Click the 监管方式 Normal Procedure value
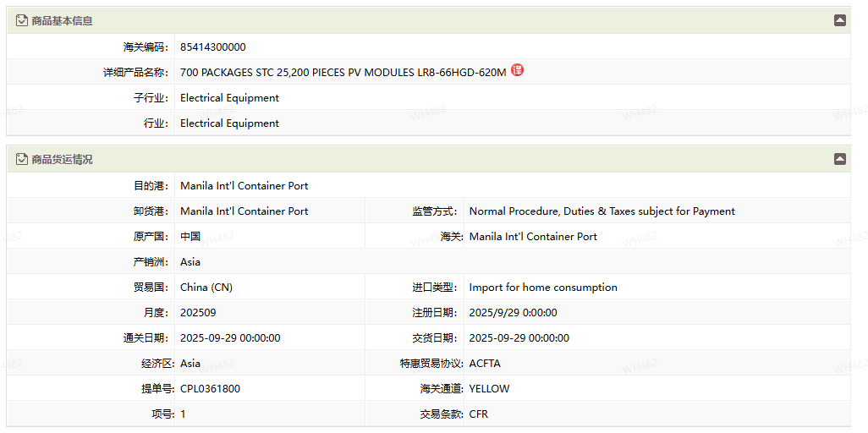The image size is (868, 433). click(602, 211)
